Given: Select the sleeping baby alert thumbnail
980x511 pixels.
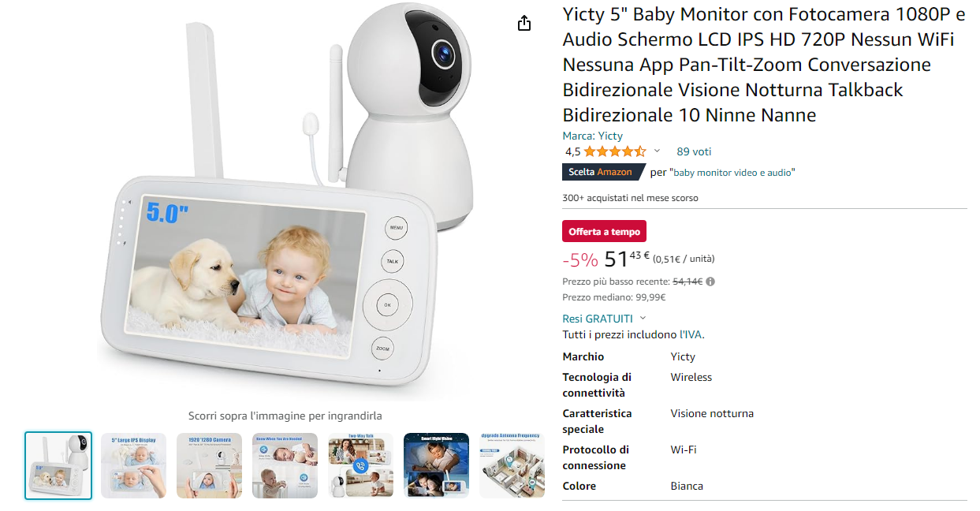Looking at the screenshot, I should coord(285,465).
